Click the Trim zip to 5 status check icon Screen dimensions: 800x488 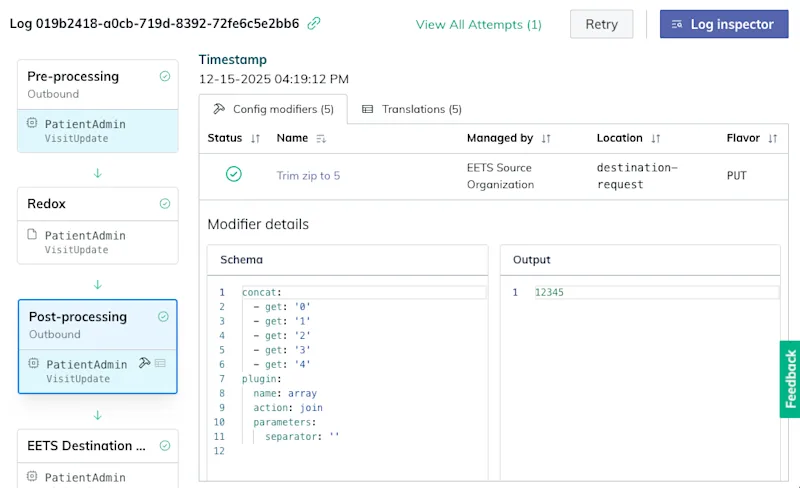pyautogui.click(x=234, y=174)
